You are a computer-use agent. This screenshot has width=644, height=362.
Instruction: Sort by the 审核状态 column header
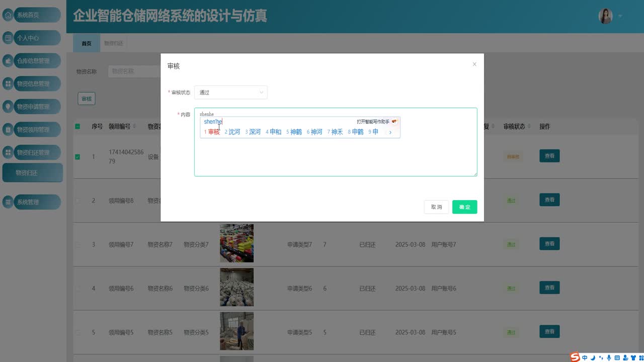click(x=517, y=126)
